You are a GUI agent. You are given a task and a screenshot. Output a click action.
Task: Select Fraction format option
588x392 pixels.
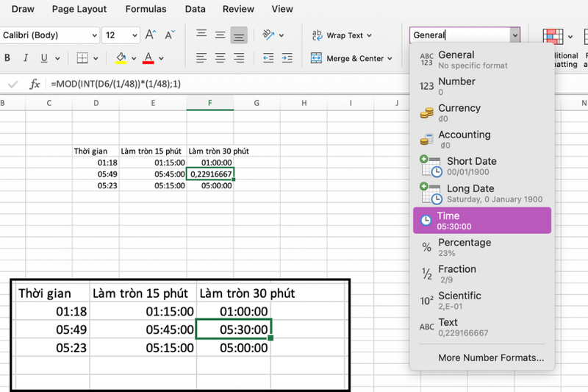click(x=482, y=274)
